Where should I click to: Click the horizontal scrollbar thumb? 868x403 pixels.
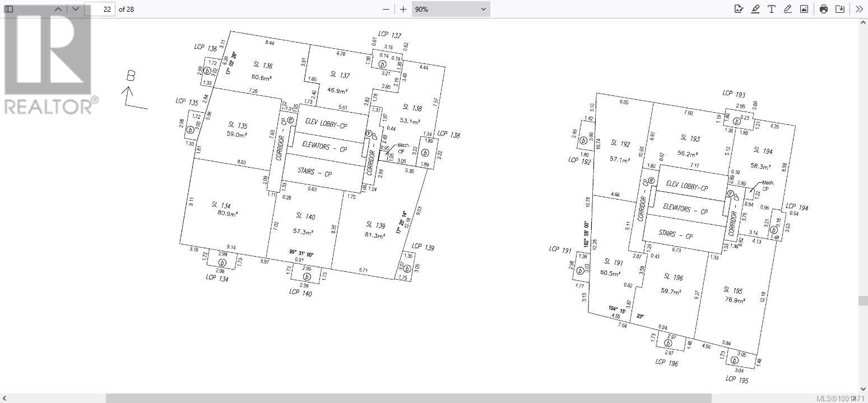pyautogui.click(x=408, y=399)
